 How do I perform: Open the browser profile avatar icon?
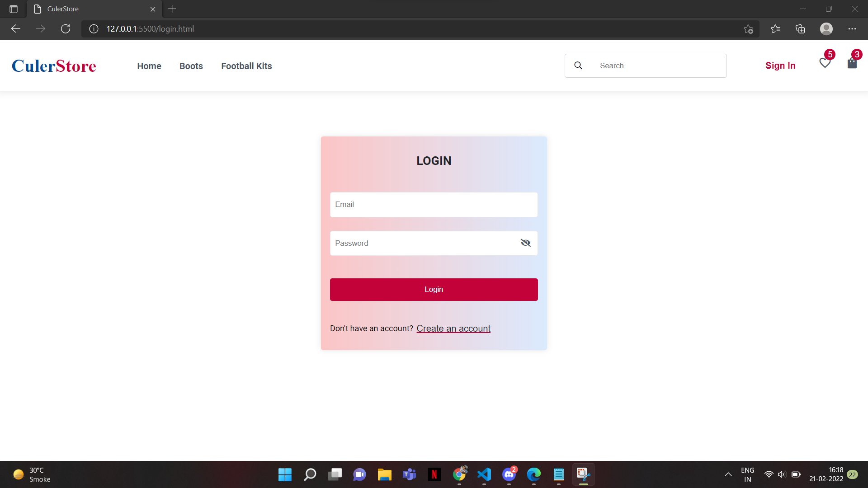(826, 28)
